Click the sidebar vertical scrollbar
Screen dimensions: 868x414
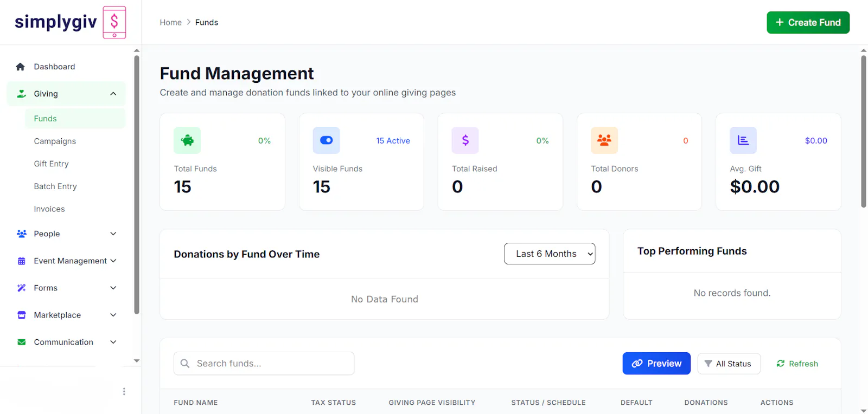(x=137, y=184)
